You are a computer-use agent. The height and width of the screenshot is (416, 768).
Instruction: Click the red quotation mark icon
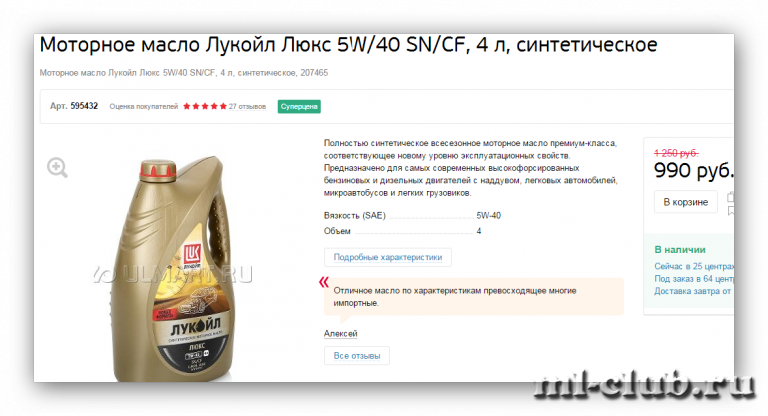pyautogui.click(x=323, y=282)
